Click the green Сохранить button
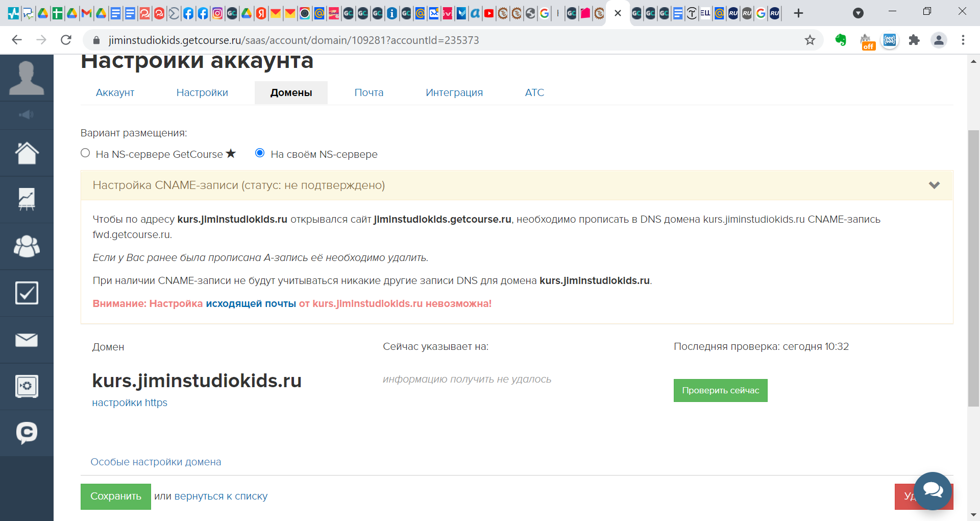 coord(116,496)
